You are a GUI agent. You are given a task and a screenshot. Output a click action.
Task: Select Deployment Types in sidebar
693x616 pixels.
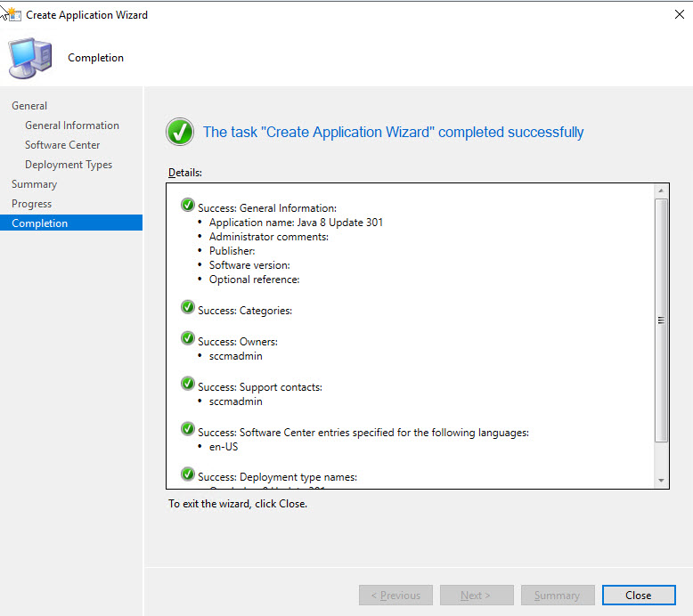(x=69, y=165)
